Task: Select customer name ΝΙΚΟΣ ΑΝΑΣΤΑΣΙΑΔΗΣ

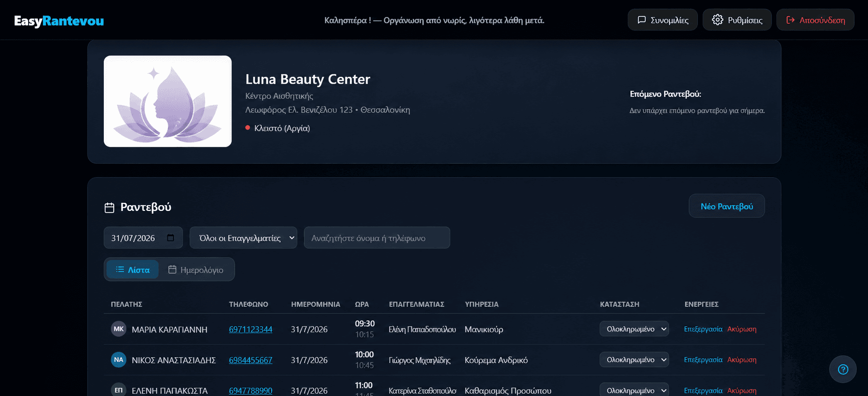Action: coord(174,360)
